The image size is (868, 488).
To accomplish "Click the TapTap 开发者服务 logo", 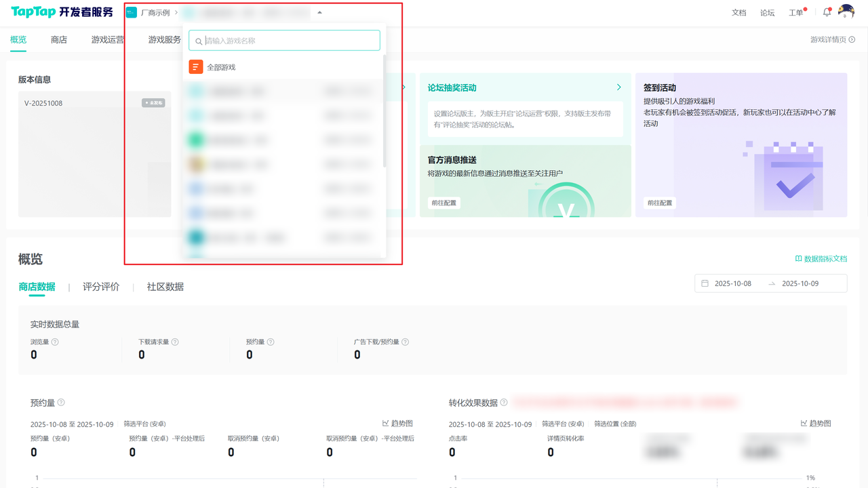I will pyautogui.click(x=62, y=12).
